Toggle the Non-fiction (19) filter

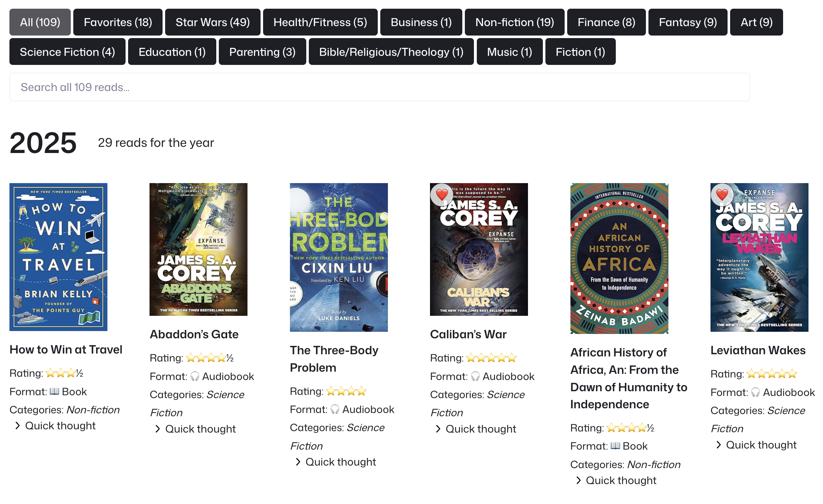515,22
